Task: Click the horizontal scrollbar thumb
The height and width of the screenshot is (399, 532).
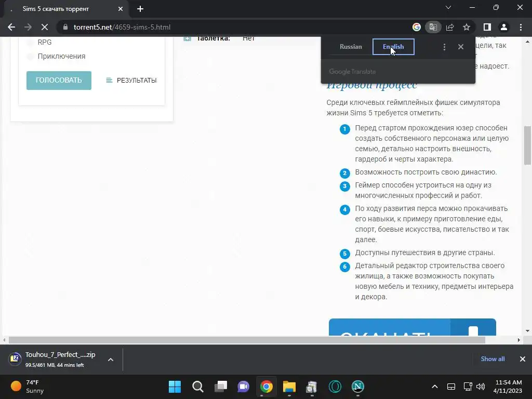Action: click(x=247, y=340)
